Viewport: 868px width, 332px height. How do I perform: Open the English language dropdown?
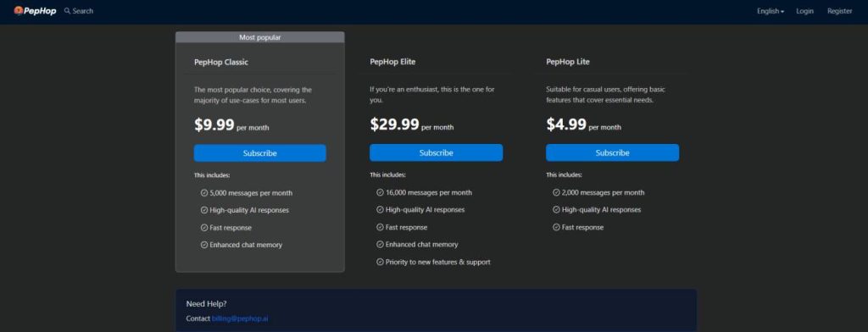click(x=770, y=11)
